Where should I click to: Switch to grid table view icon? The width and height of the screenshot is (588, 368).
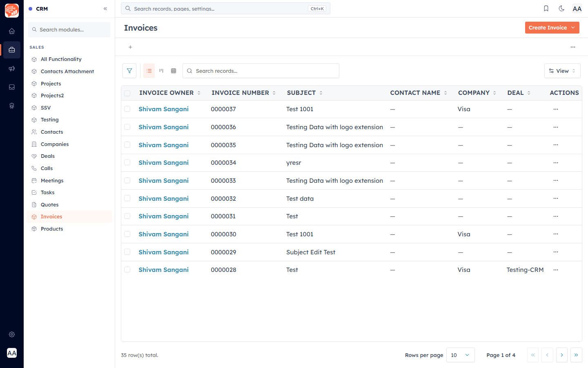point(174,71)
